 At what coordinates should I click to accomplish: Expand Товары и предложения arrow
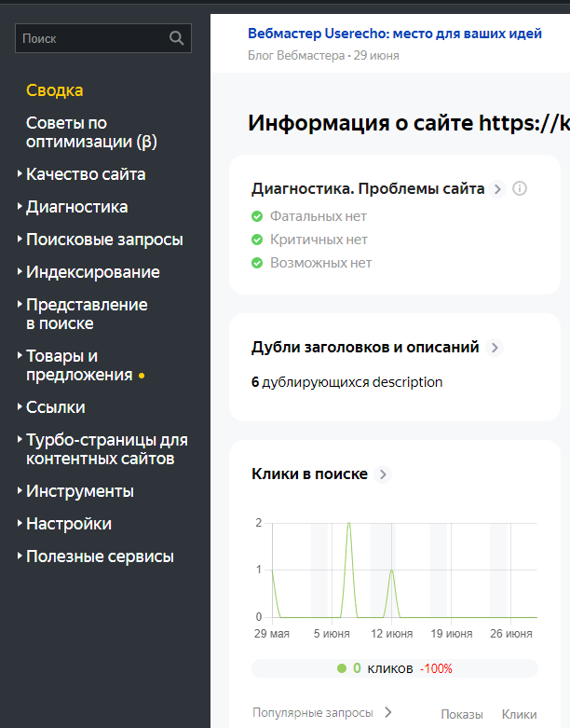20,355
